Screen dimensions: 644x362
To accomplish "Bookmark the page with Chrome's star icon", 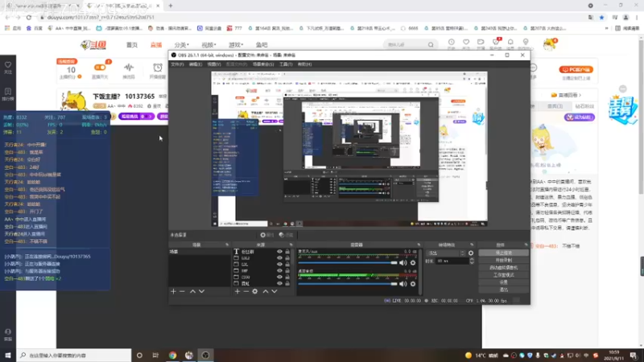I will [601, 18].
